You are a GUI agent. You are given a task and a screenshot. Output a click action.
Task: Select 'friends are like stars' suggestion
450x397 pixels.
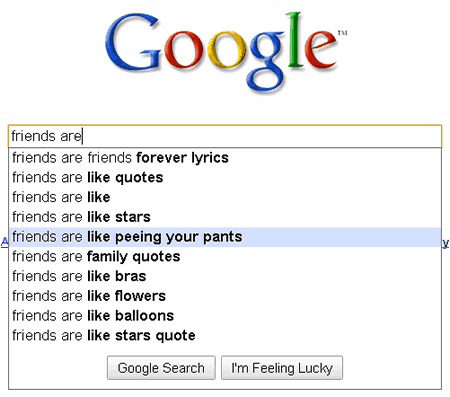click(x=225, y=217)
